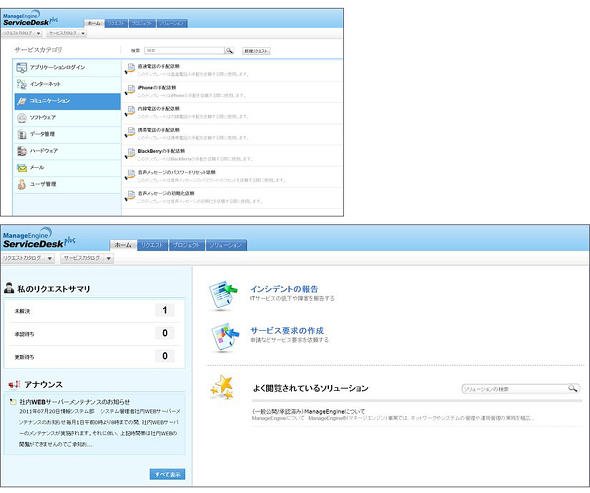Open リクエストカタログ dropdown in service category screen
590x493 pixels.
[x=22, y=33]
